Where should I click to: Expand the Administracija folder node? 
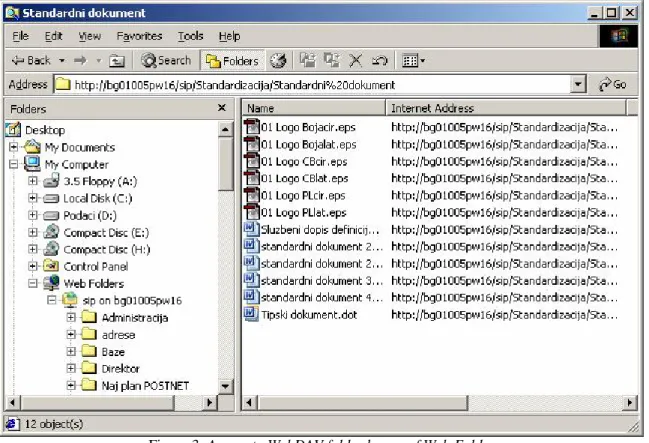click(71, 317)
